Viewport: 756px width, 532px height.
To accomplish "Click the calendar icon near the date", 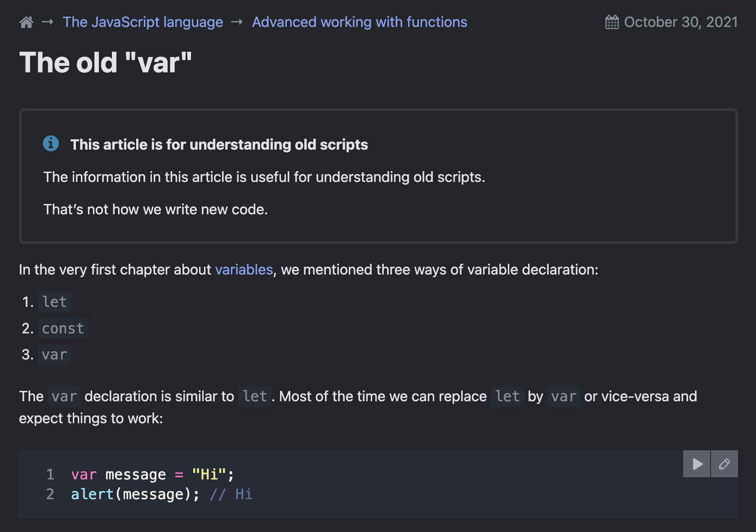I will tap(612, 22).
